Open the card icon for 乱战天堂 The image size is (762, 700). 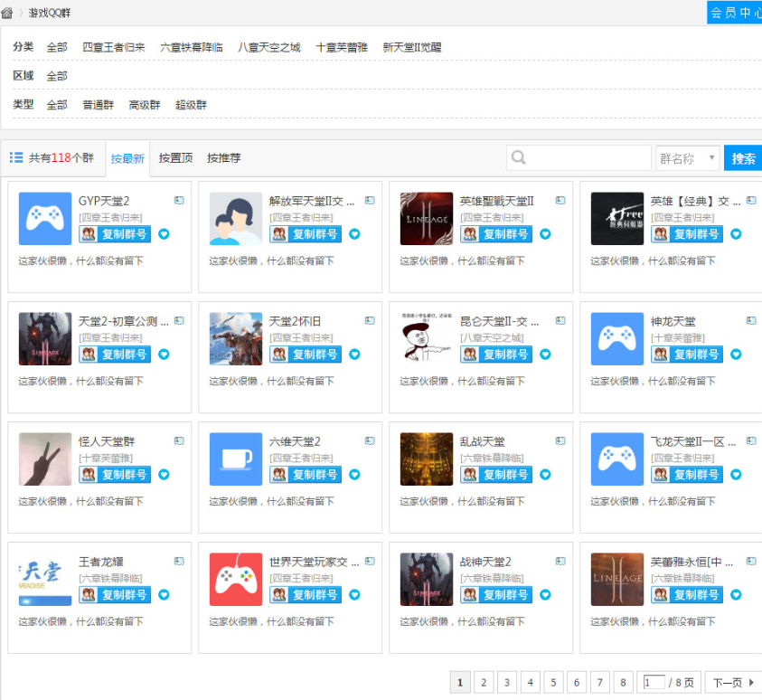560,441
